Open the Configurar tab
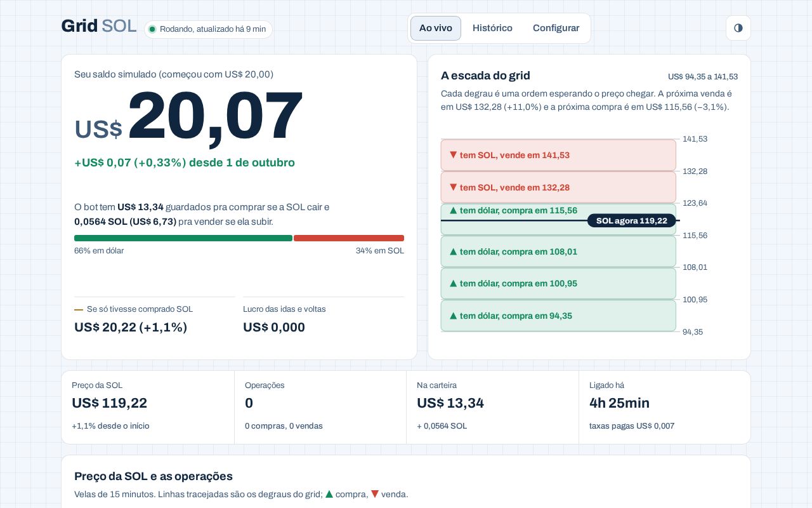Screen dimensions: 812x508 click(x=556, y=28)
